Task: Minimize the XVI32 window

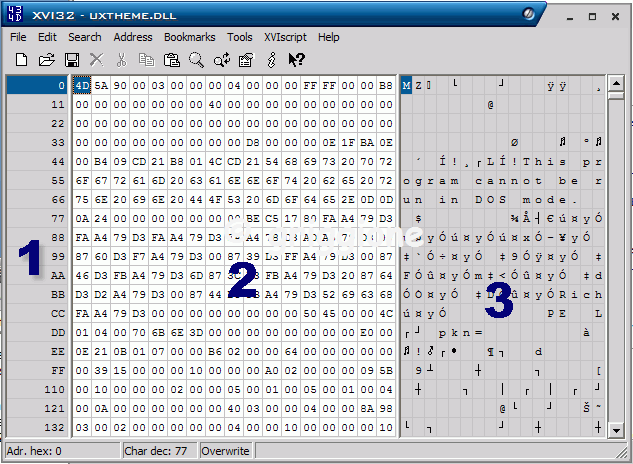Action: pos(570,17)
